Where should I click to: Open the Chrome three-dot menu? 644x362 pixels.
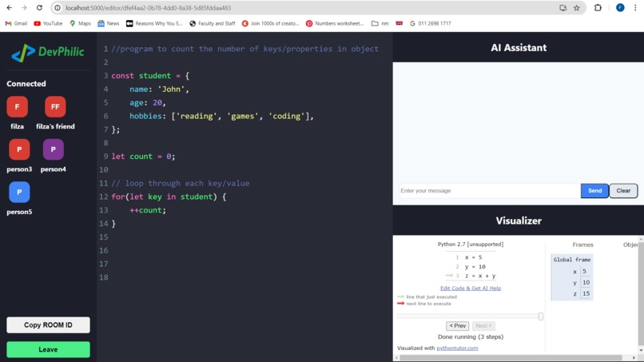(x=635, y=8)
